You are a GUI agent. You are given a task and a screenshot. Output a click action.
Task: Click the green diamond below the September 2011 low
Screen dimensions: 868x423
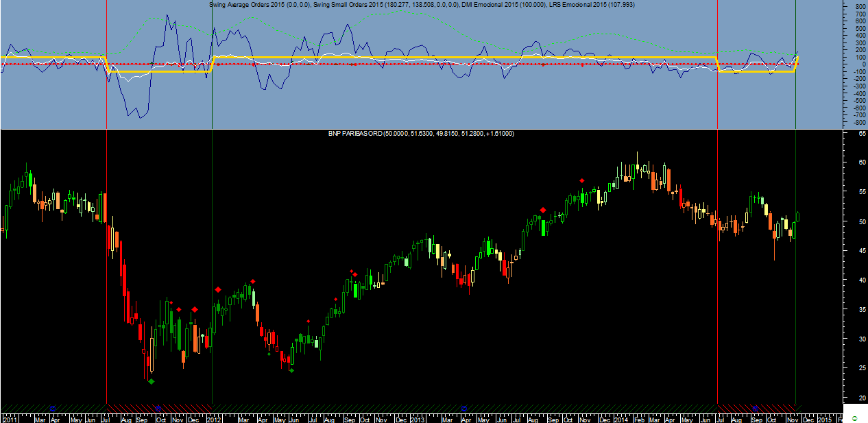151,381
